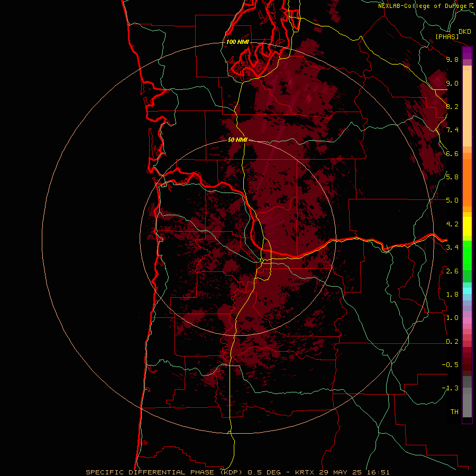Screen dimensions: 476x476
Task: Click the 0.2 scale value
Action: 452,341
